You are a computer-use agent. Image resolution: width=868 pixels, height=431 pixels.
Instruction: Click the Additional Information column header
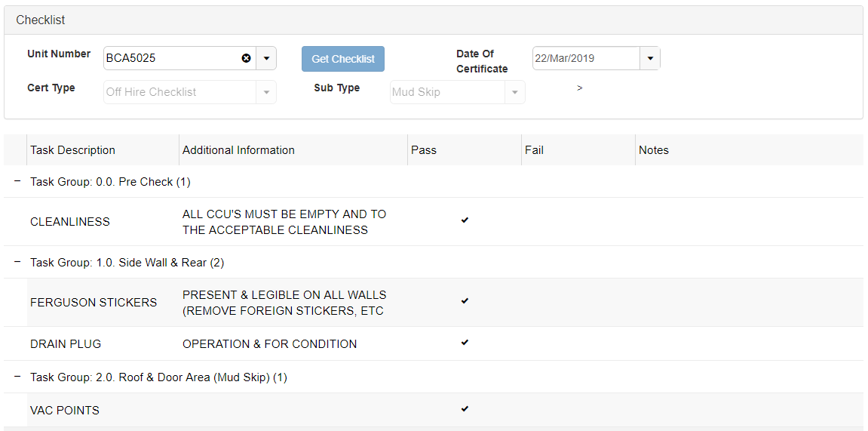pyautogui.click(x=238, y=150)
